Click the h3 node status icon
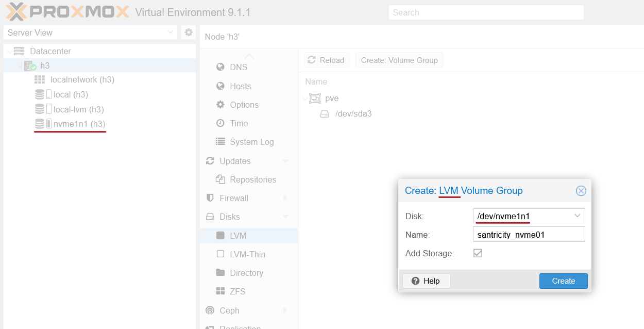The height and width of the screenshot is (329, 644). [x=30, y=65]
